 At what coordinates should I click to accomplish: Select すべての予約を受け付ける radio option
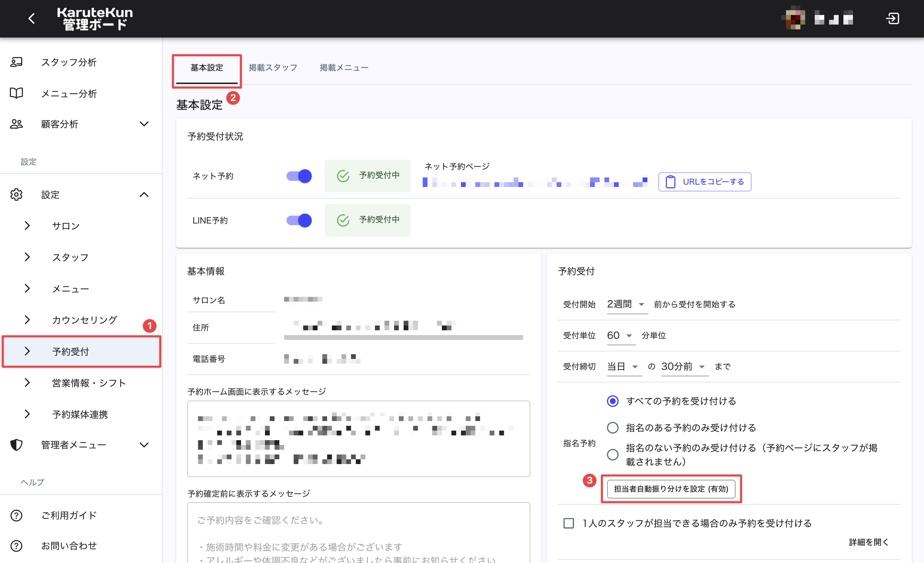(x=612, y=401)
